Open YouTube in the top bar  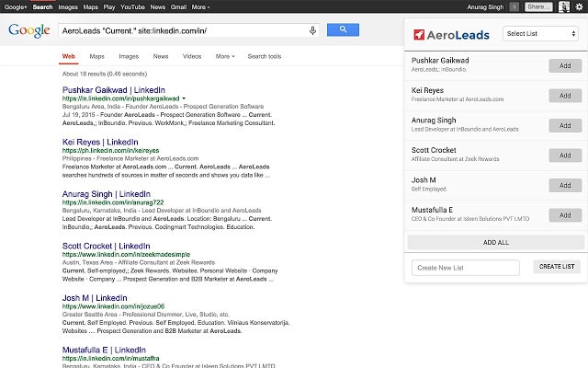[132, 6]
